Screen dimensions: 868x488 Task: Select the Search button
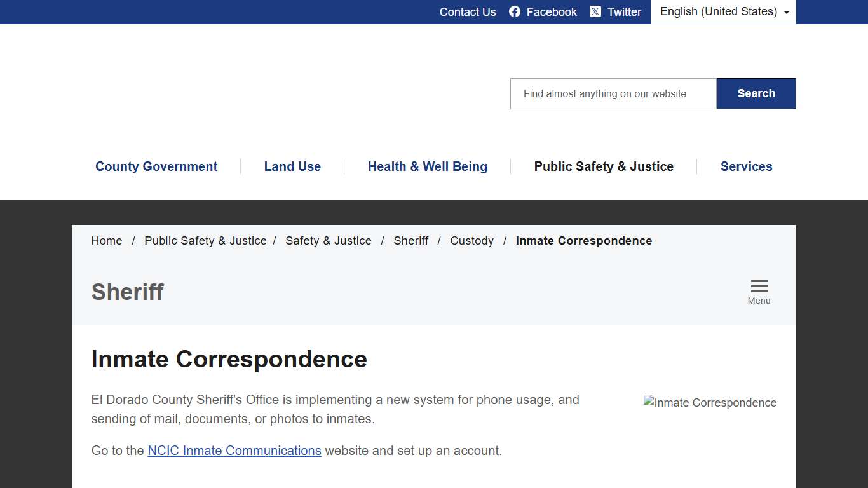756,93
